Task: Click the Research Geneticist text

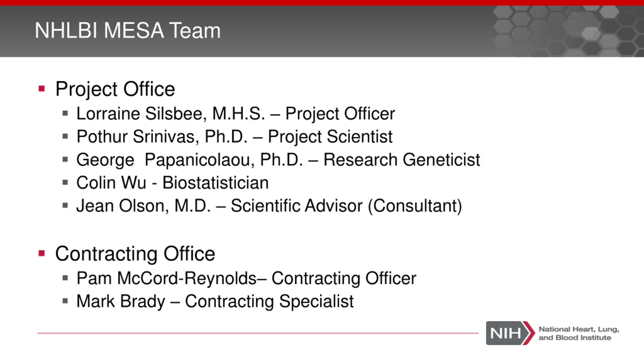Action: [x=402, y=160]
